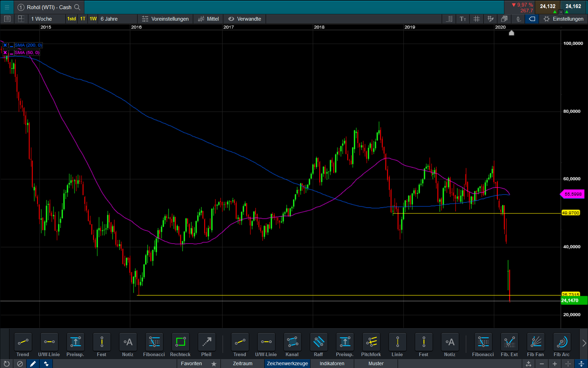The width and height of the screenshot is (588, 368).
Task: Open the Indikatoren tab
Action: click(332, 364)
